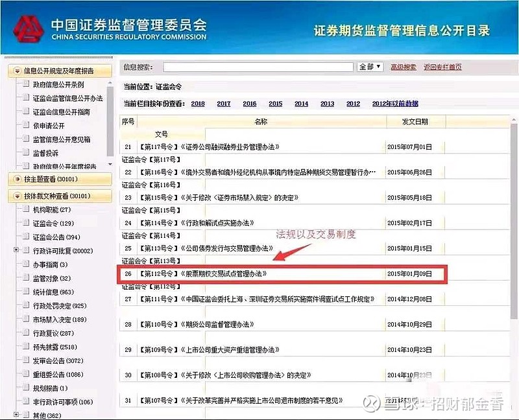
Task: Filter the list by year 2018
Action: (x=198, y=104)
